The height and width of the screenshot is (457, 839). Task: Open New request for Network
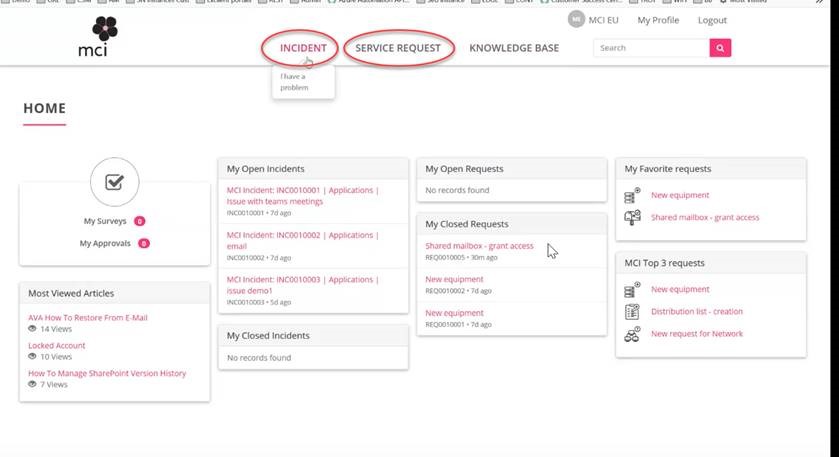[697, 334]
